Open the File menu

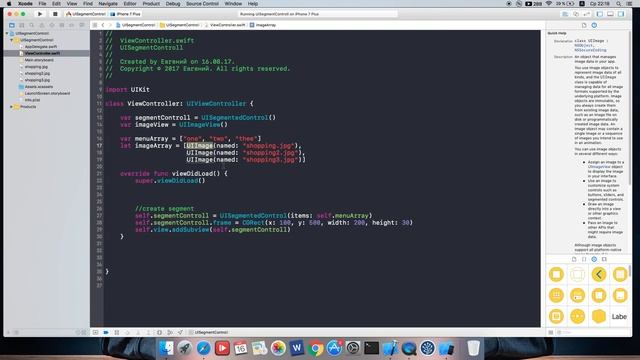click(x=42, y=4)
